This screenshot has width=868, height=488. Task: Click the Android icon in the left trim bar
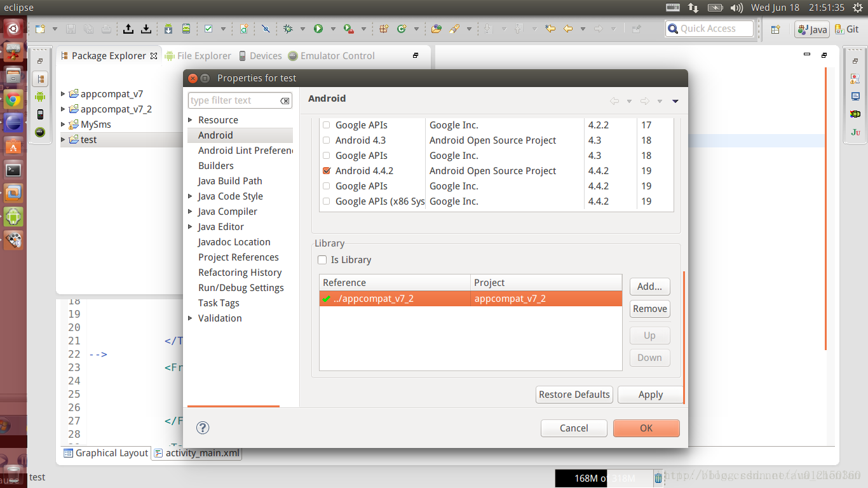pyautogui.click(x=40, y=97)
